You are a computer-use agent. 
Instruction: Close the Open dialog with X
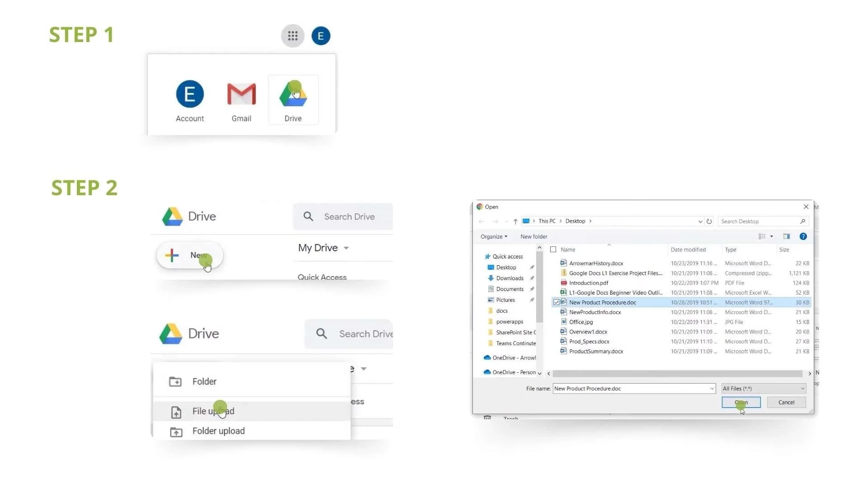pyautogui.click(x=806, y=206)
